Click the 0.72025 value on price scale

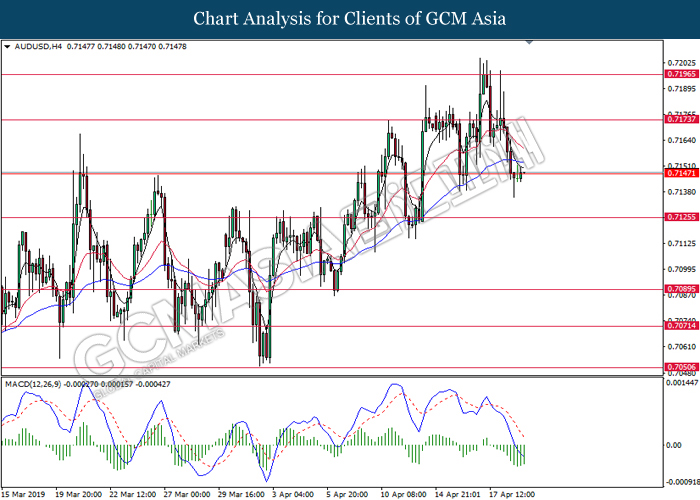[x=682, y=62]
